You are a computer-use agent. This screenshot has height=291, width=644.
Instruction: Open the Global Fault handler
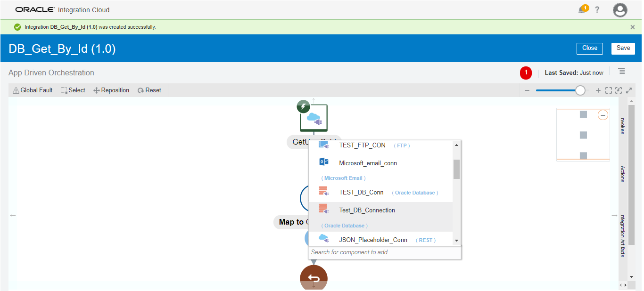coord(33,90)
